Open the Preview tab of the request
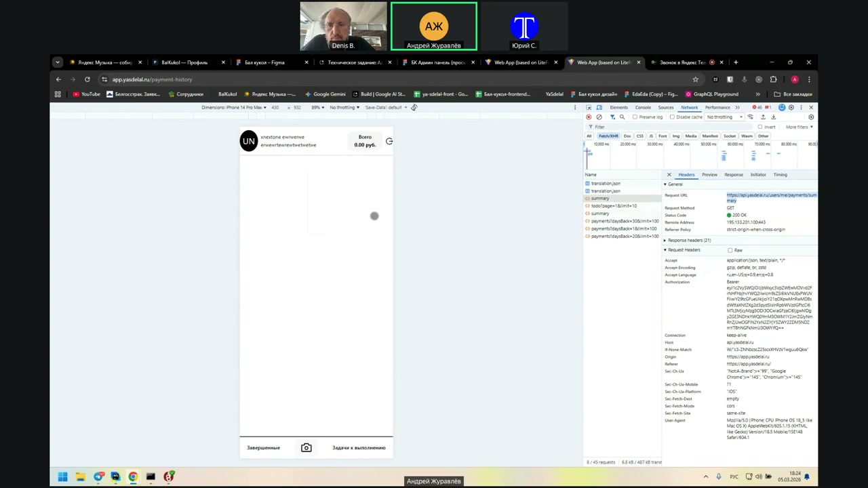Screen dimensions: 868x488 click(x=709, y=175)
